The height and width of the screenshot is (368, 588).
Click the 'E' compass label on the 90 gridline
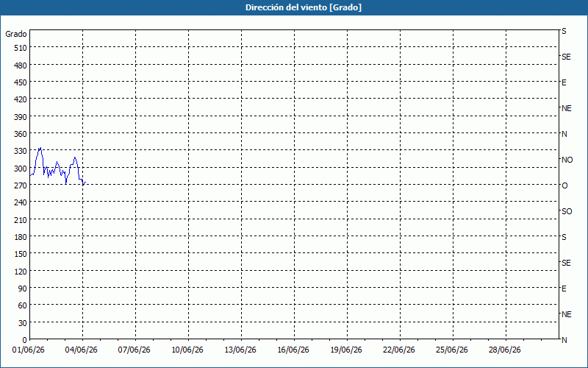[x=564, y=289]
